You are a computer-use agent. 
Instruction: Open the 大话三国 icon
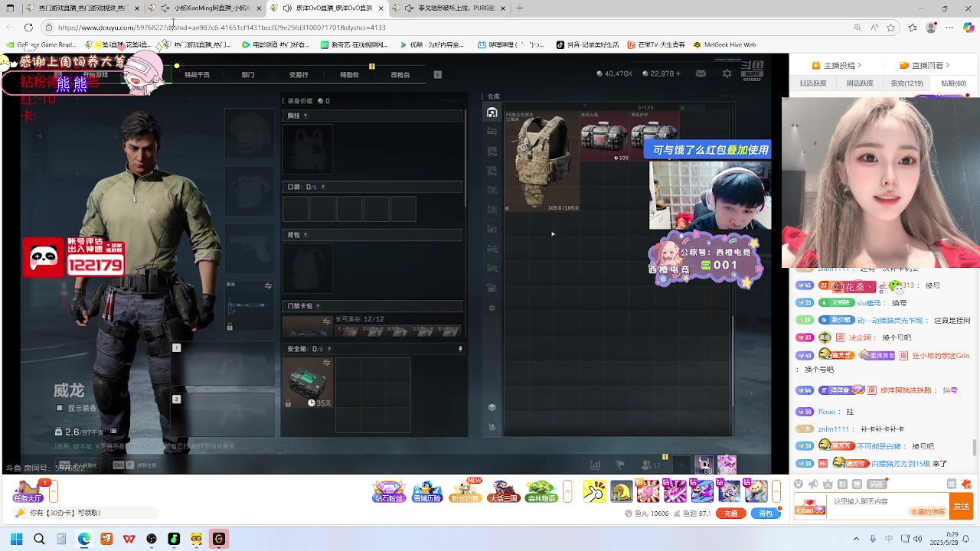coord(503,491)
